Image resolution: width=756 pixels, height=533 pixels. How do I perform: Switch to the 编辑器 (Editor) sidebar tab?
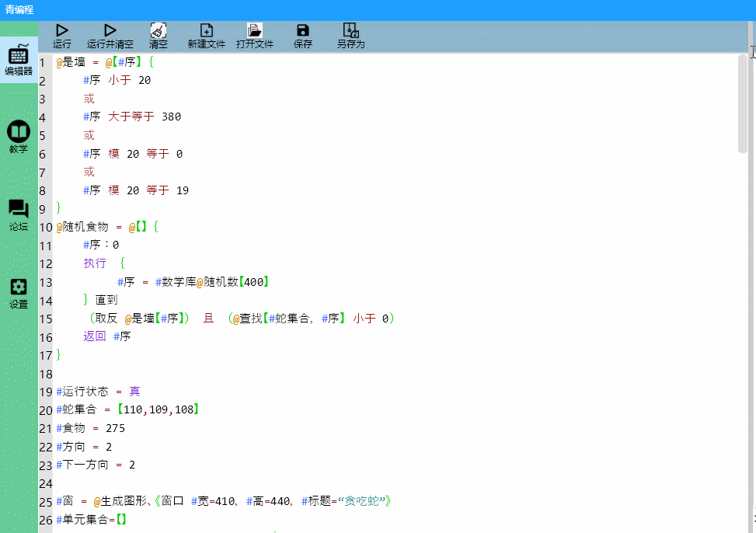(18, 62)
